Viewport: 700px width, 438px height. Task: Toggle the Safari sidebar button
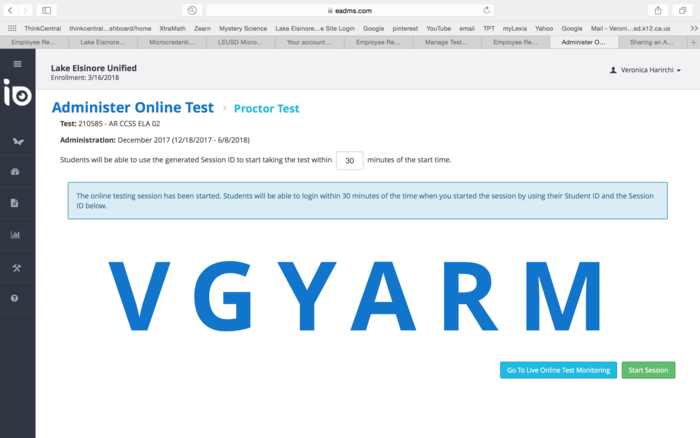click(46, 10)
